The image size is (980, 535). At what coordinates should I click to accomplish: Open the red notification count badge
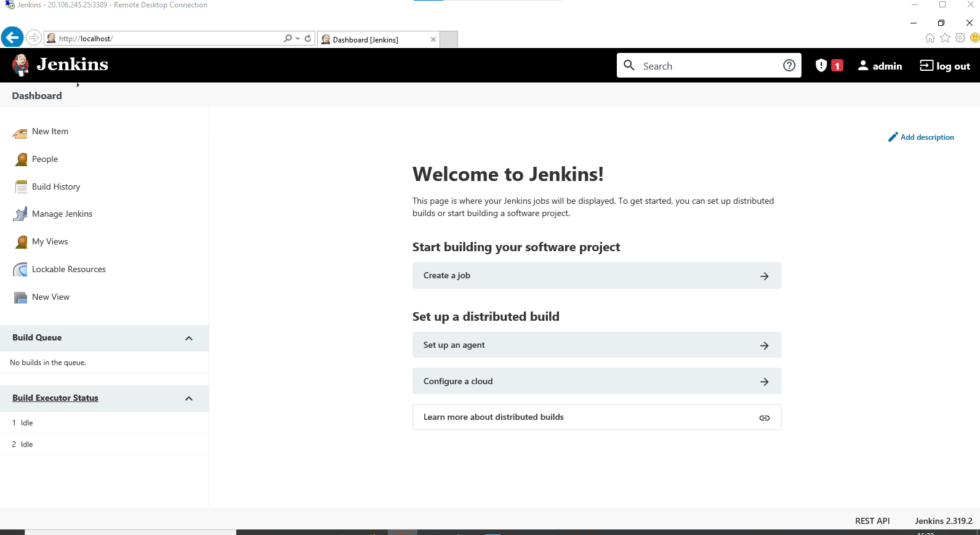click(837, 66)
